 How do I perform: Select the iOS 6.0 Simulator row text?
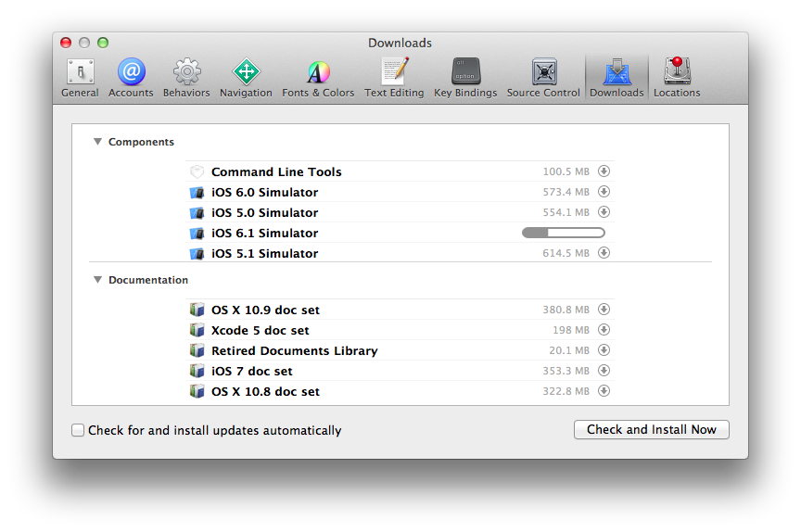pyautogui.click(x=264, y=192)
